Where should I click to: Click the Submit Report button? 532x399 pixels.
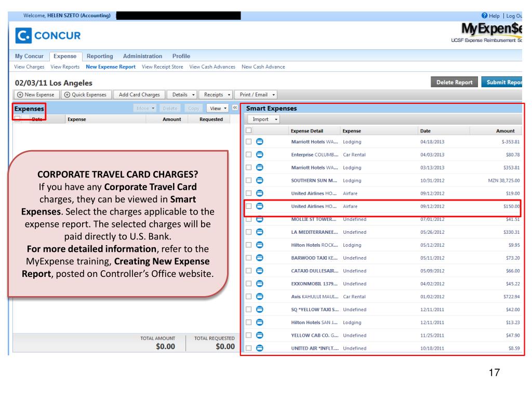pyautogui.click(x=502, y=82)
